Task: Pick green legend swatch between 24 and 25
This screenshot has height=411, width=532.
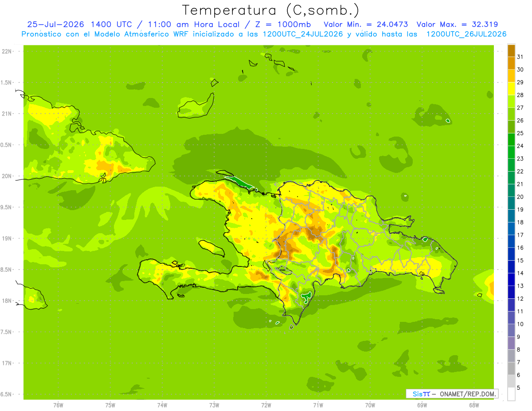Action: (511, 140)
